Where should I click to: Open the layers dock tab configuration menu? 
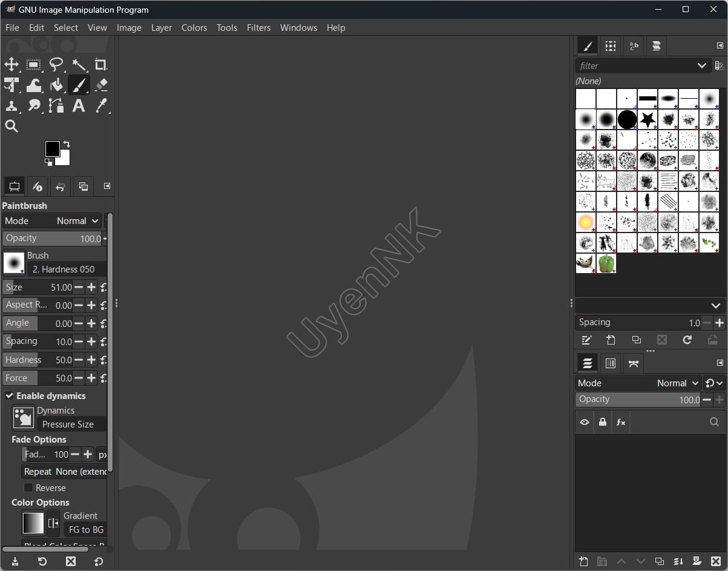coord(720,363)
